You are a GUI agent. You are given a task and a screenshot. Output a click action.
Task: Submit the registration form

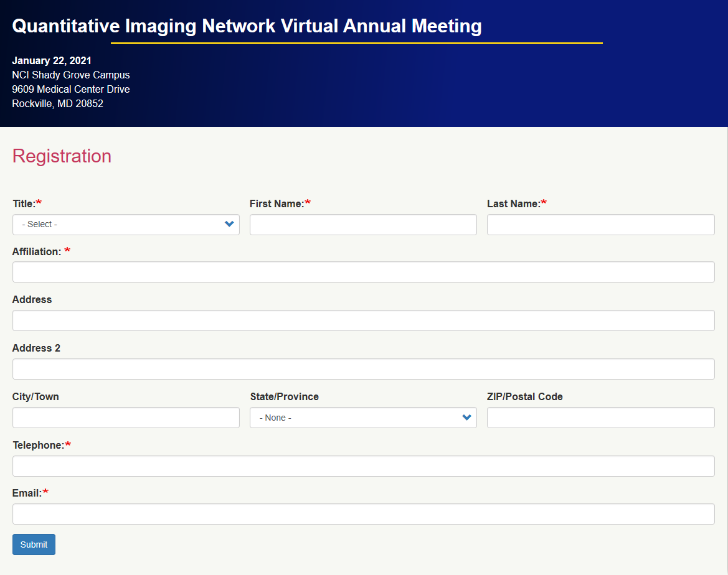tap(34, 545)
